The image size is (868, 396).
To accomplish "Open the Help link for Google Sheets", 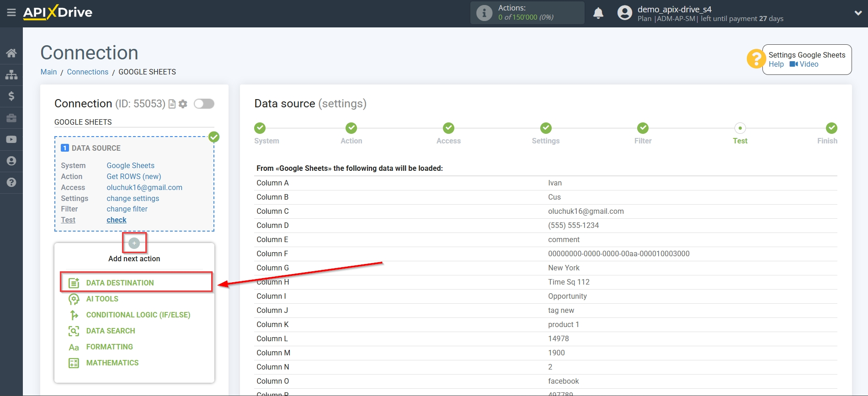I will click(776, 64).
